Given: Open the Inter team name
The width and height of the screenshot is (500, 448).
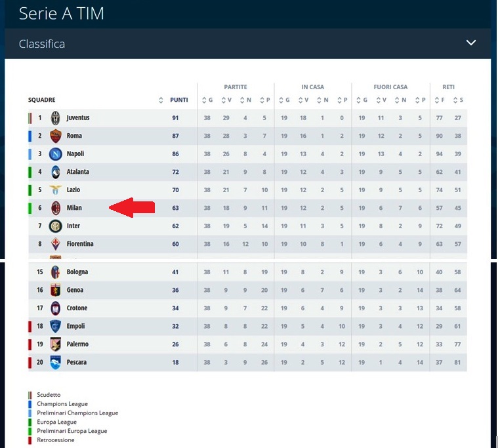Looking at the screenshot, I should [73, 226].
